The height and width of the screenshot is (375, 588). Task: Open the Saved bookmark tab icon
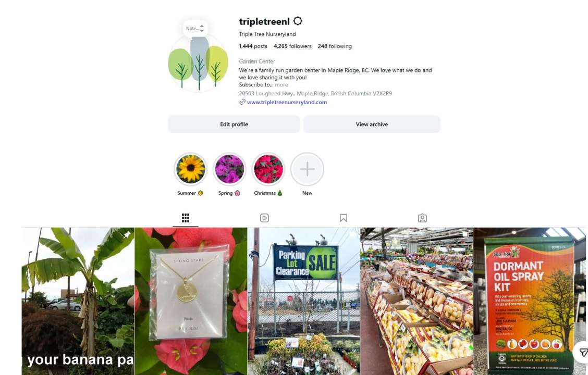tap(344, 218)
